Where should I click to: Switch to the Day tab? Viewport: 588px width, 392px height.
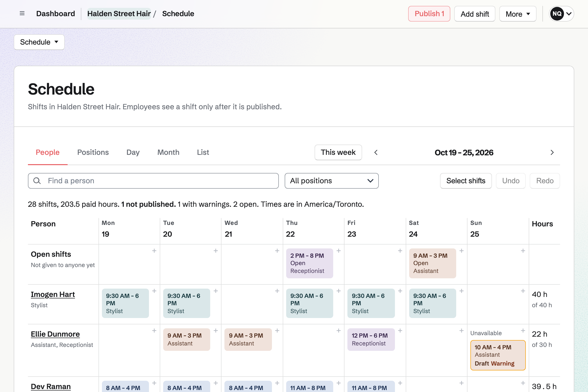(133, 152)
